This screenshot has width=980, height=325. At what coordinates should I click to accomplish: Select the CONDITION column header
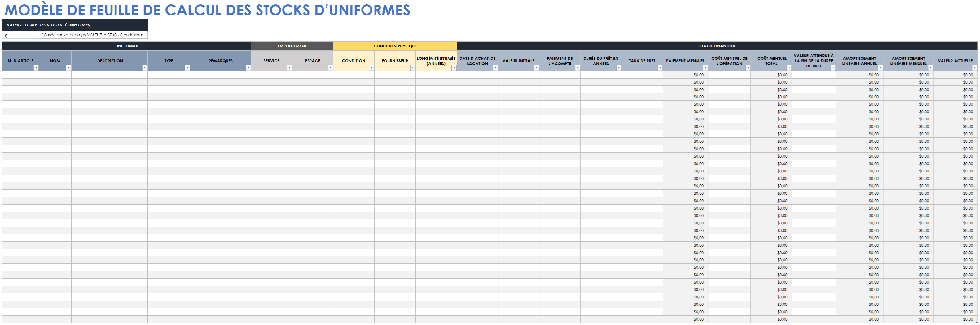click(x=354, y=61)
